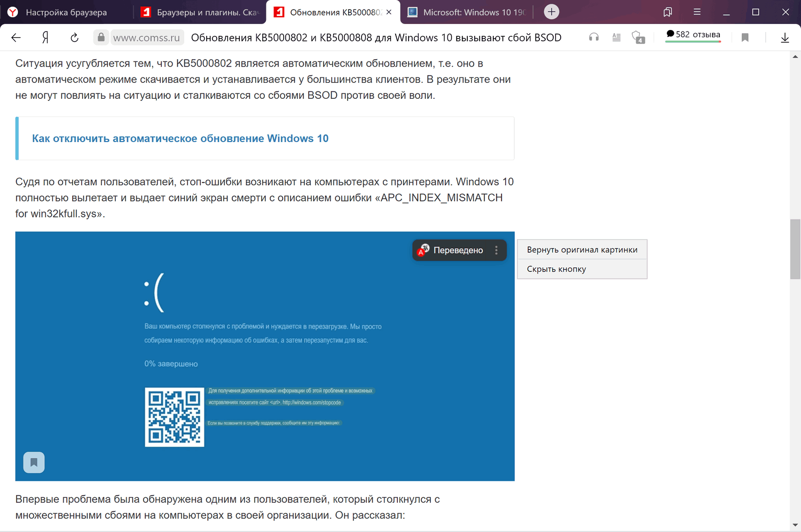Image resolution: width=801 pixels, height=532 pixels.
Task: Switch to the Настройка браузера tab
Action: click(x=66, y=12)
